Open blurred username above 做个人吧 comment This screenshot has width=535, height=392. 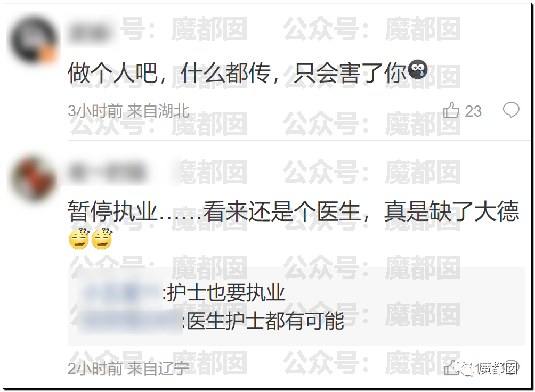pyautogui.click(x=90, y=33)
